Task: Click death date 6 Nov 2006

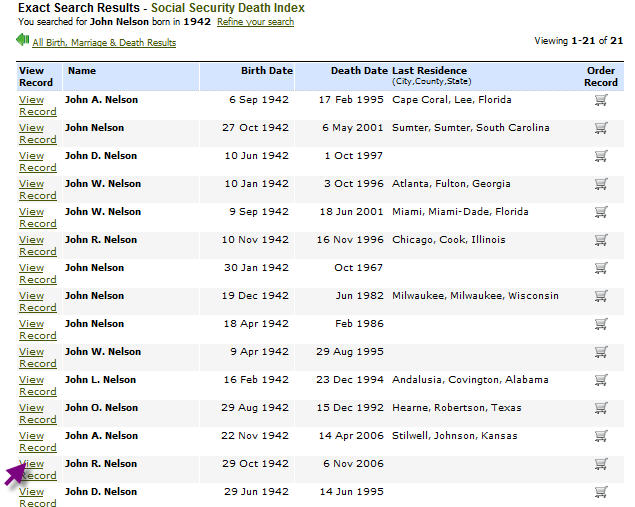Action: coord(353,463)
